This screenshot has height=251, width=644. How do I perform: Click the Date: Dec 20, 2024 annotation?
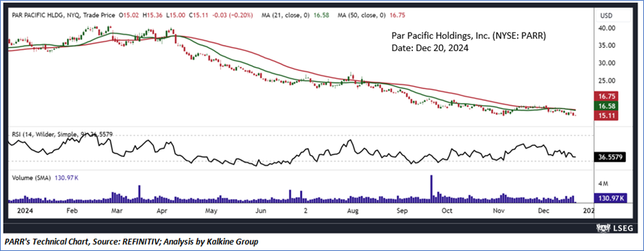pos(429,48)
